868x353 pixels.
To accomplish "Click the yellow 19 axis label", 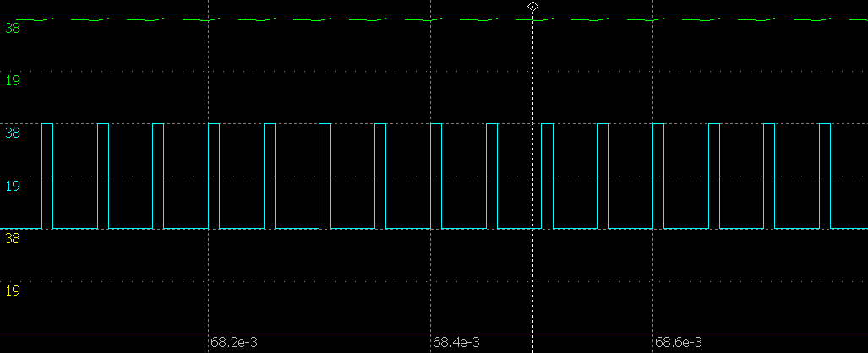I will [x=13, y=291].
